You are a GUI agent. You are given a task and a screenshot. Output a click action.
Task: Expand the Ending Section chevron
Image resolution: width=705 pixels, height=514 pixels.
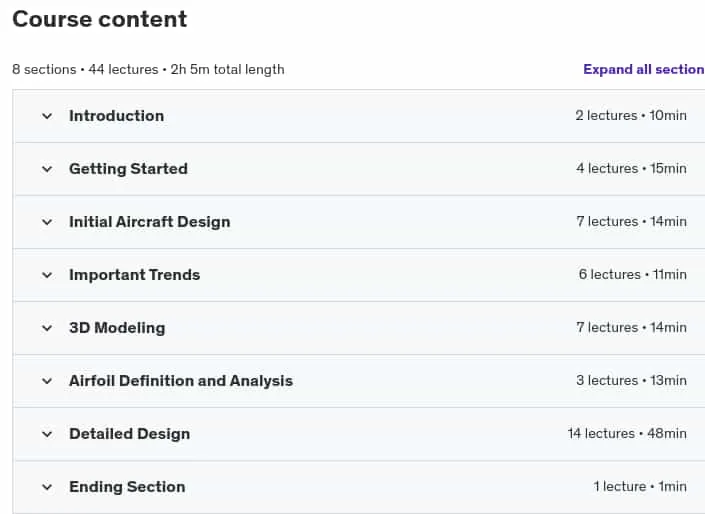coord(47,487)
